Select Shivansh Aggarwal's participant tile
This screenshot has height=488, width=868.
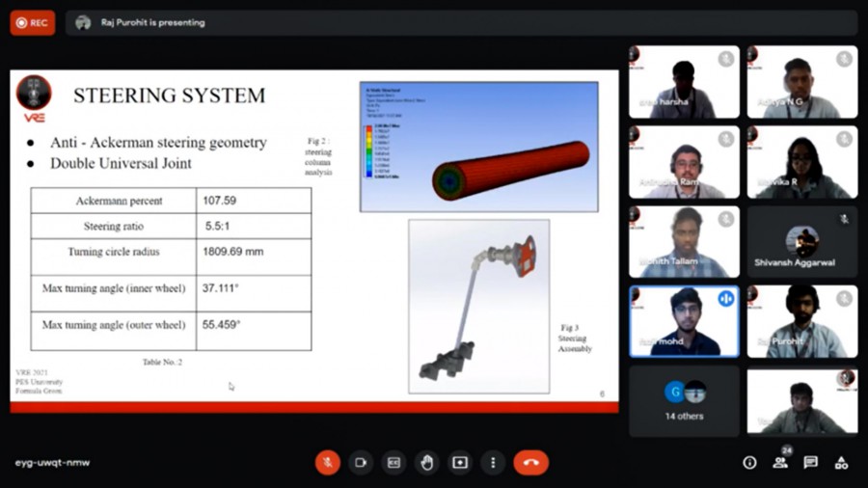[801, 242]
